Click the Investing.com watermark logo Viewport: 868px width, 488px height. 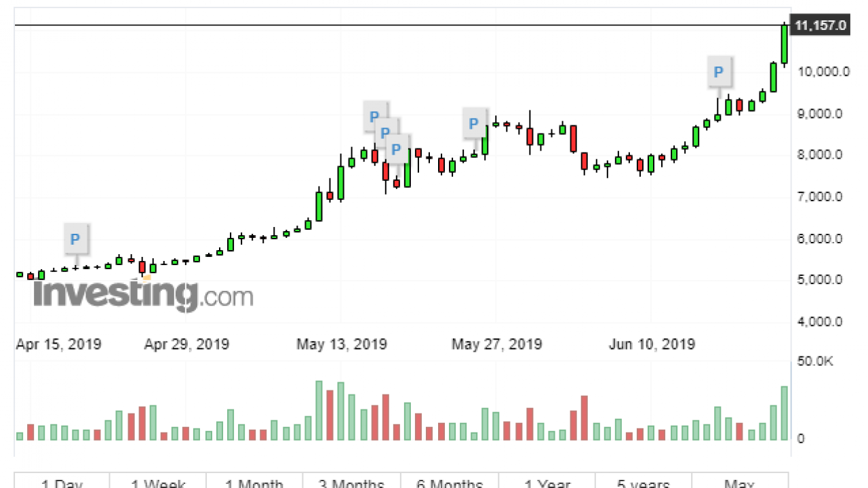[x=143, y=296]
